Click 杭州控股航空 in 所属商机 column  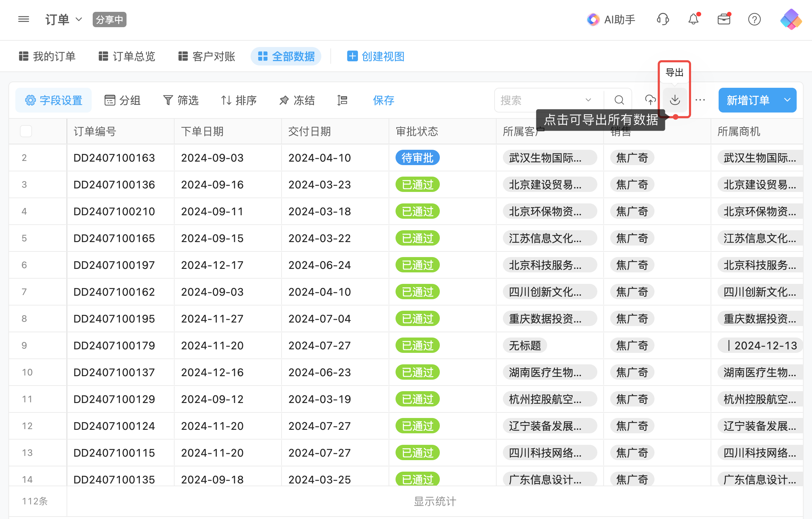tap(760, 399)
